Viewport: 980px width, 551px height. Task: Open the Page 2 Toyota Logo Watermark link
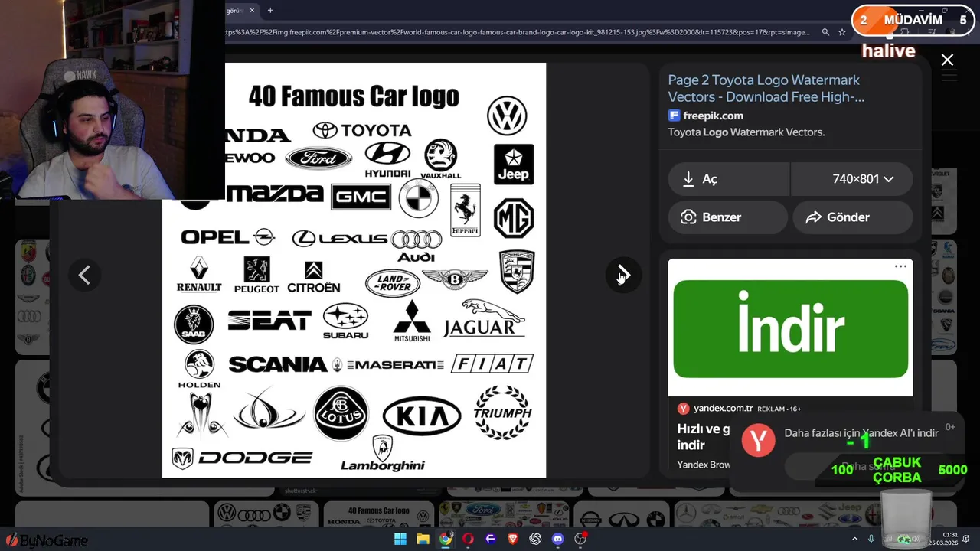coord(766,88)
